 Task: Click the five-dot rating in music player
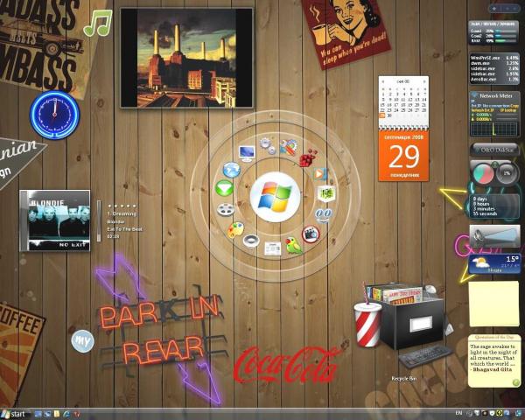coord(122,206)
